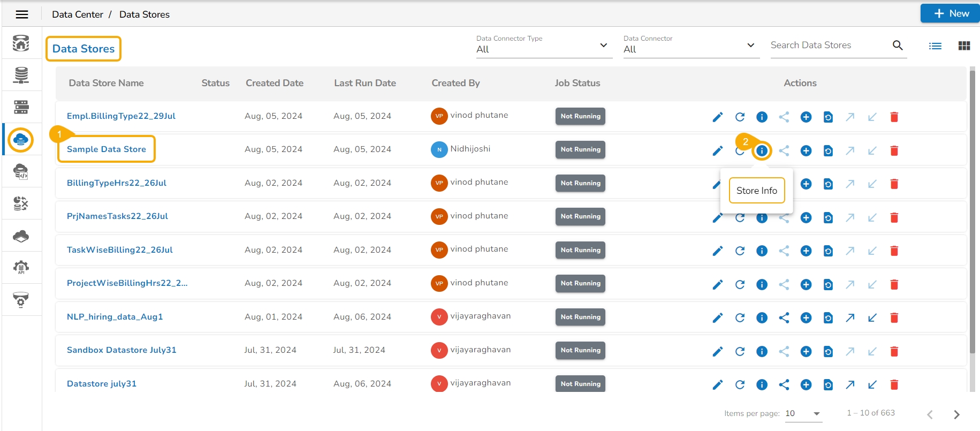Screen dimensions: 980x431
Task: Open the hamburger navigation menu
Action: tap(22, 14)
